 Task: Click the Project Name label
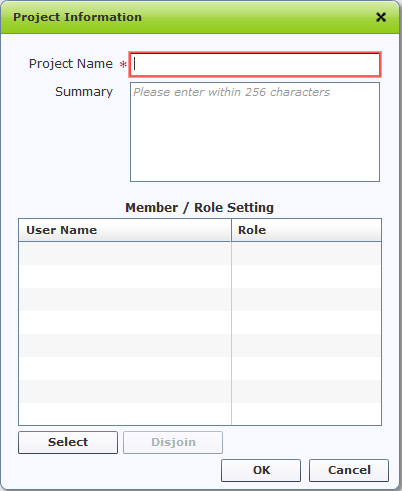pyautogui.click(x=71, y=64)
